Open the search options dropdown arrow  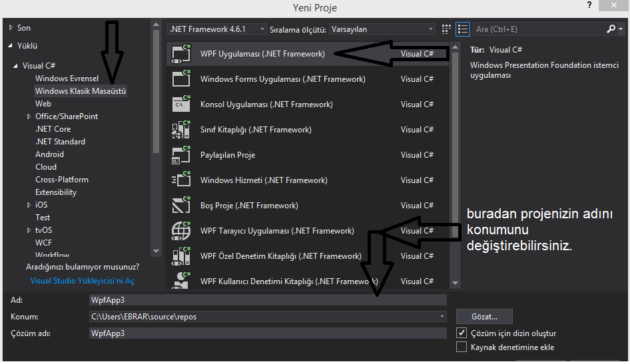coord(621,29)
